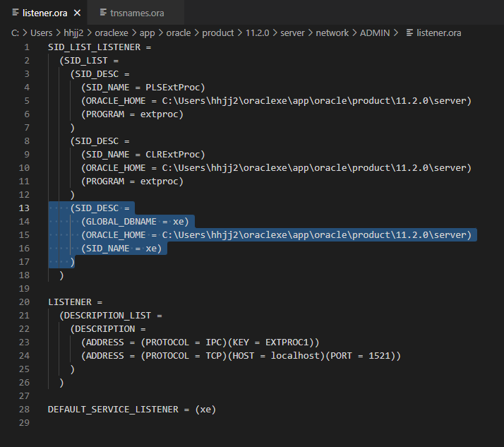Image resolution: width=504 pixels, height=447 pixels.
Task: Click line number 13 in the gutter
Action: 24,208
